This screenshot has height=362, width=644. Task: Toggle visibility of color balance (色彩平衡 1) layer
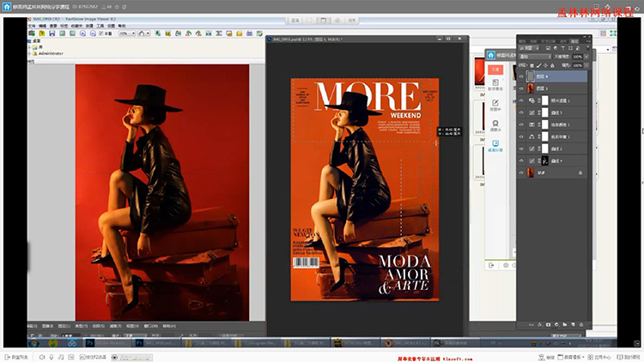[521, 136]
